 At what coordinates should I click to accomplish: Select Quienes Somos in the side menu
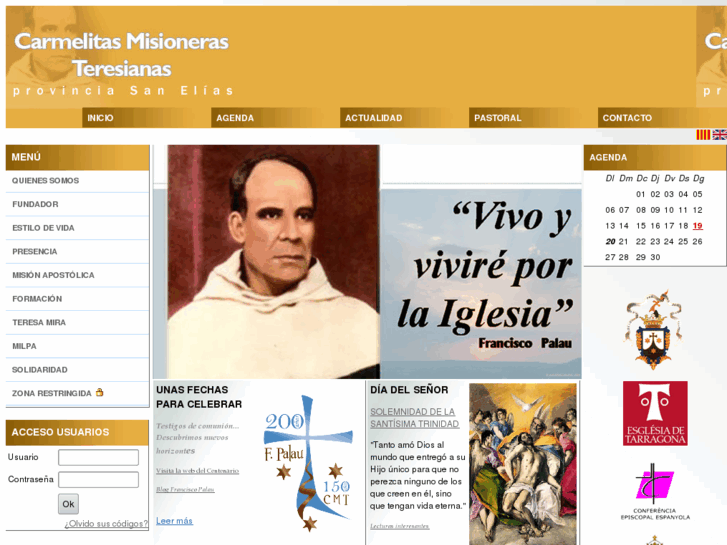click(x=77, y=180)
